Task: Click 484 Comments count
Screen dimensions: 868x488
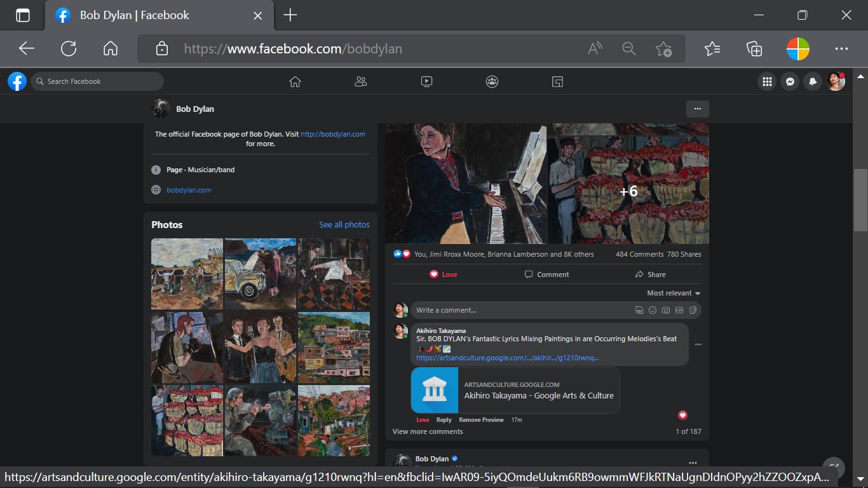Action: (x=639, y=254)
